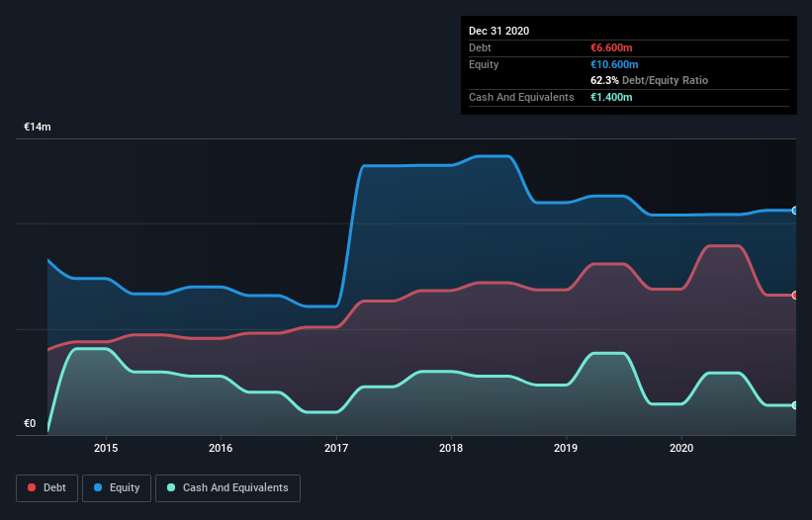Screen dimensions: 812x520
Task: Click Cash And Equivalents label in tooltip
Action: [521, 97]
